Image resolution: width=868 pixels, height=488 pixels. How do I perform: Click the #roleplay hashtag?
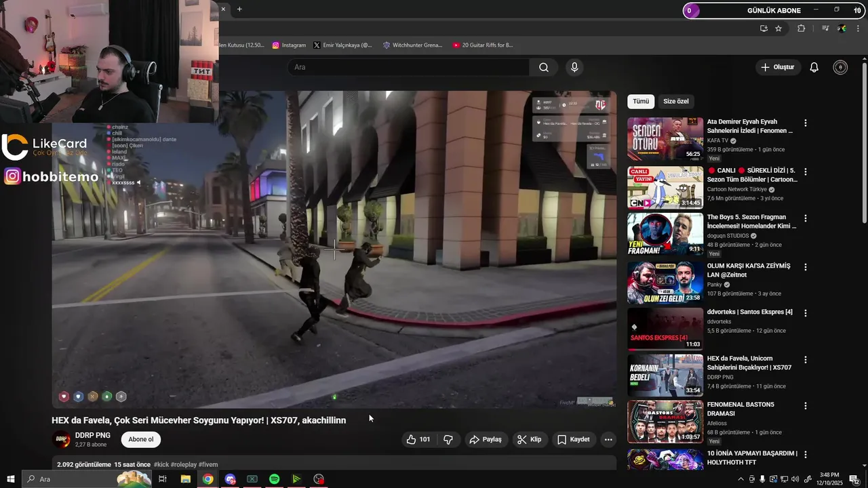coord(184,465)
